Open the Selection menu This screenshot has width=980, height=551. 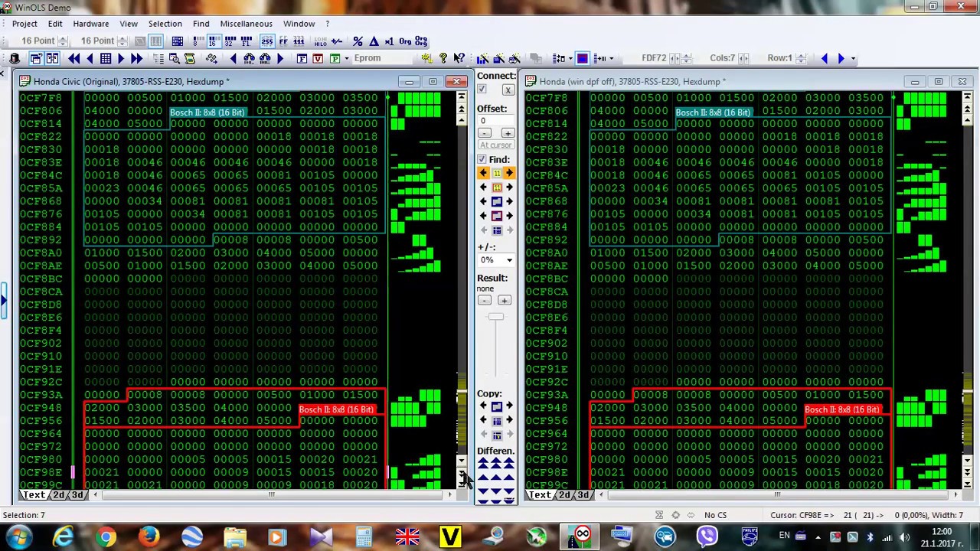165,24
